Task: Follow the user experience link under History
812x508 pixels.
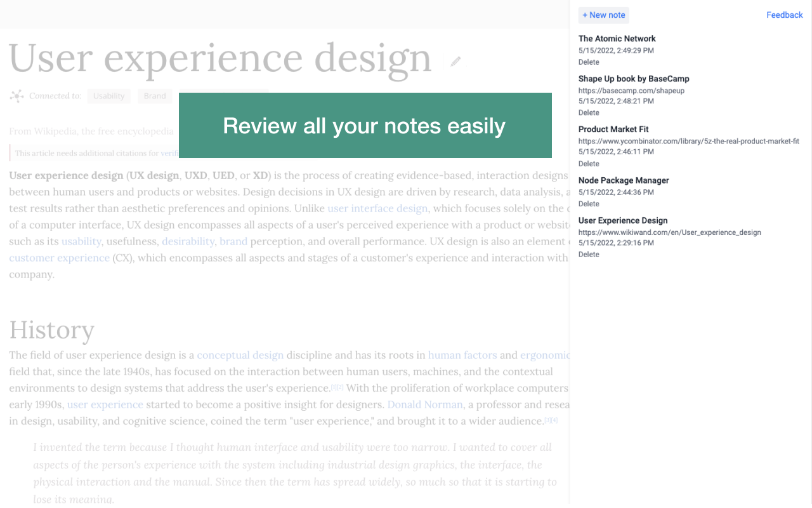Action: click(105, 404)
